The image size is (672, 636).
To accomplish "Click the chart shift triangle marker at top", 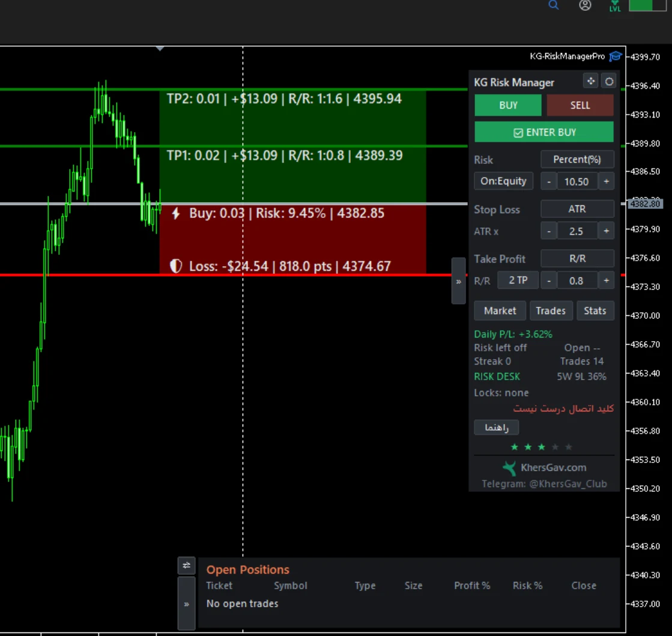I will coord(160,49).
